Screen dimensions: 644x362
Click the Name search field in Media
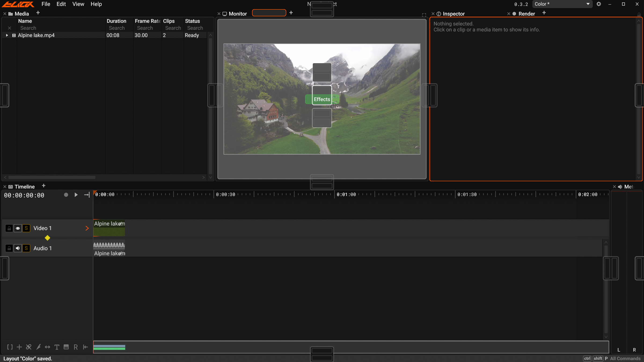[61, 28]
